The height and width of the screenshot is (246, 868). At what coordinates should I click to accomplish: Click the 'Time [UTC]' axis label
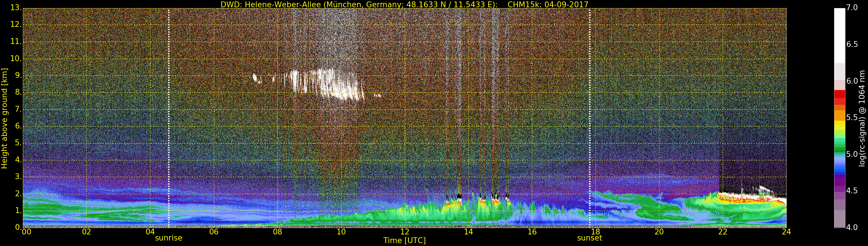click(x=404, y=241)
